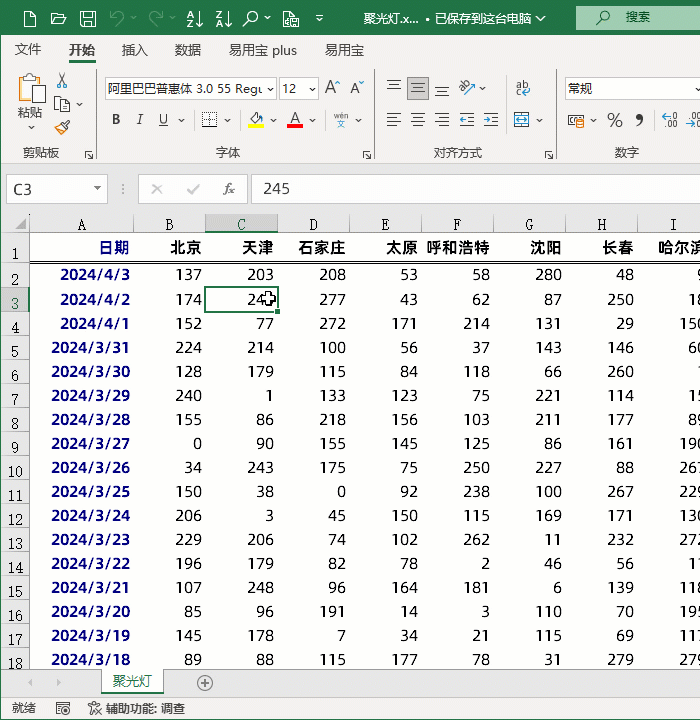Click the Insert Function fx button

point(229,189)
